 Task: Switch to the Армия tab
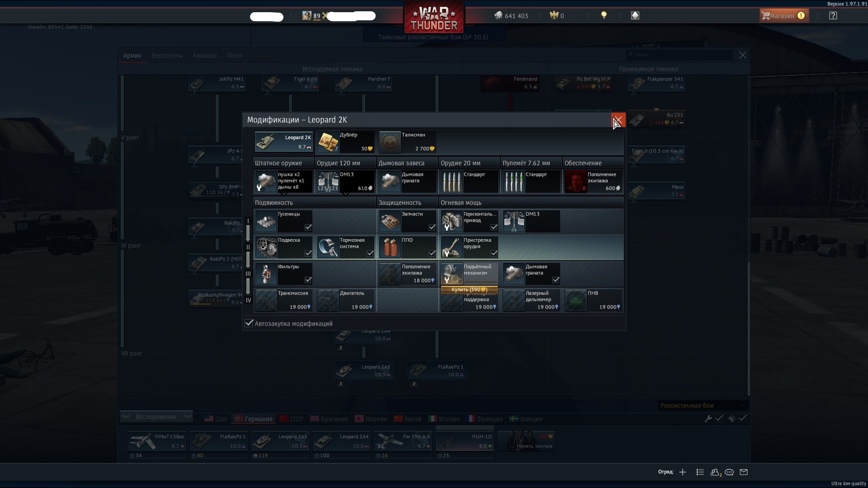click(132, 56)
